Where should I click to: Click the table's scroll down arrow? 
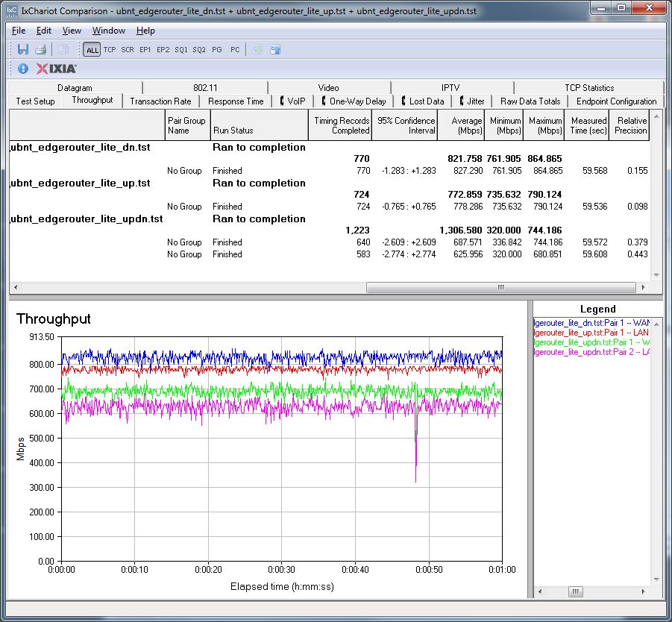(x=656, y=274)
